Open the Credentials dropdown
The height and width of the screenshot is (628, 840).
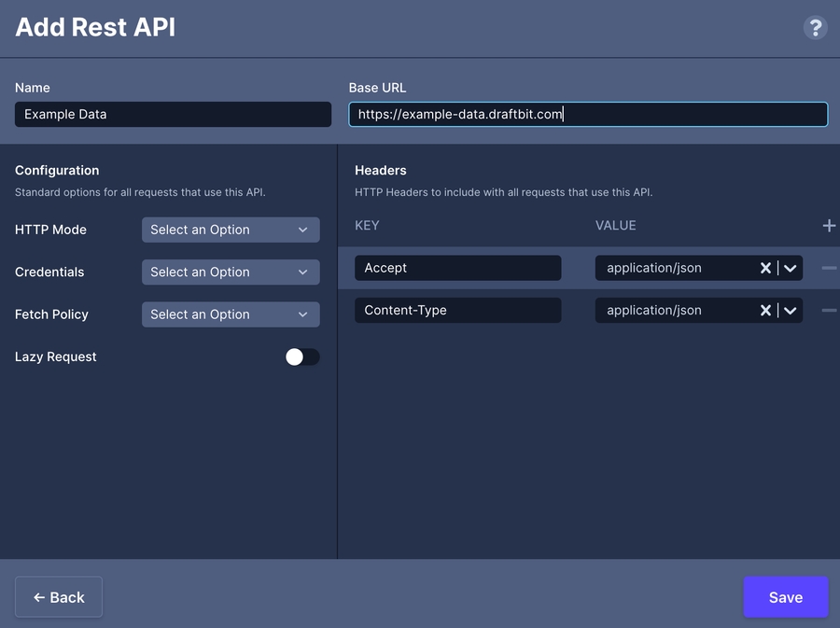tap(231, 272)
